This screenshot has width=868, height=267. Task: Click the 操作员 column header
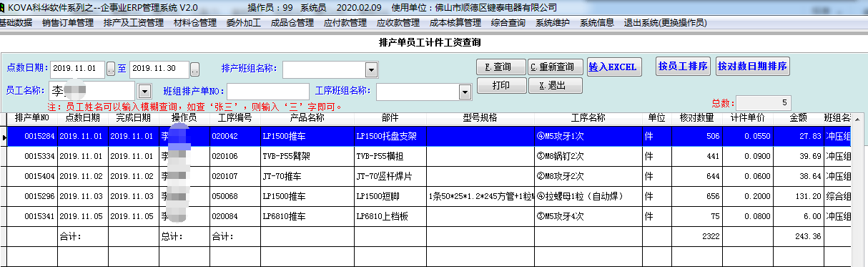(184, 117)
